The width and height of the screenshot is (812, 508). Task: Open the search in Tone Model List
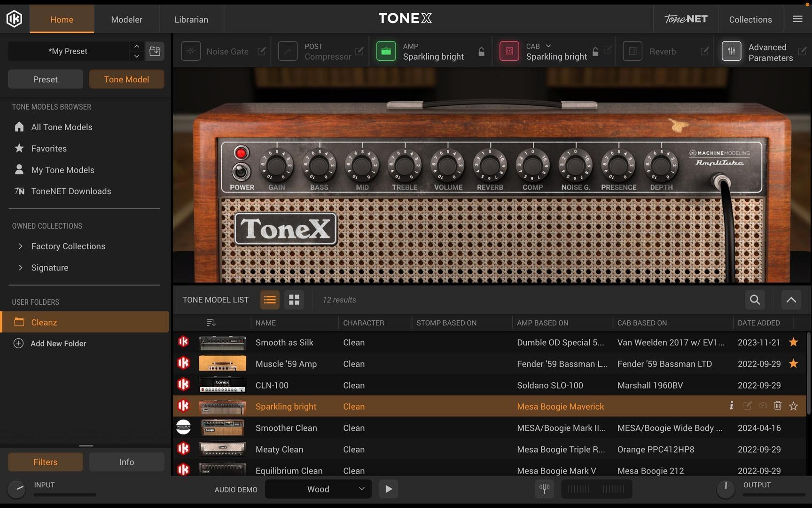[754, 300]
